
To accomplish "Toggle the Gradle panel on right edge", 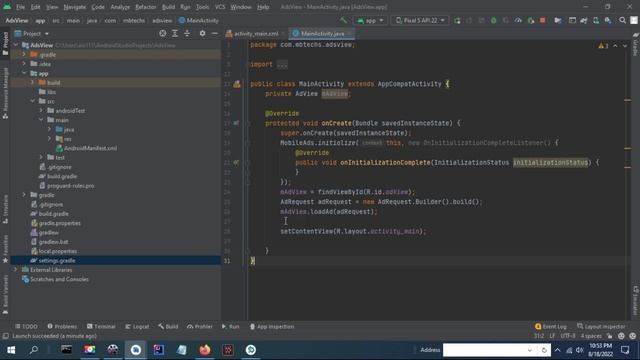I will (x=636, y=44).
